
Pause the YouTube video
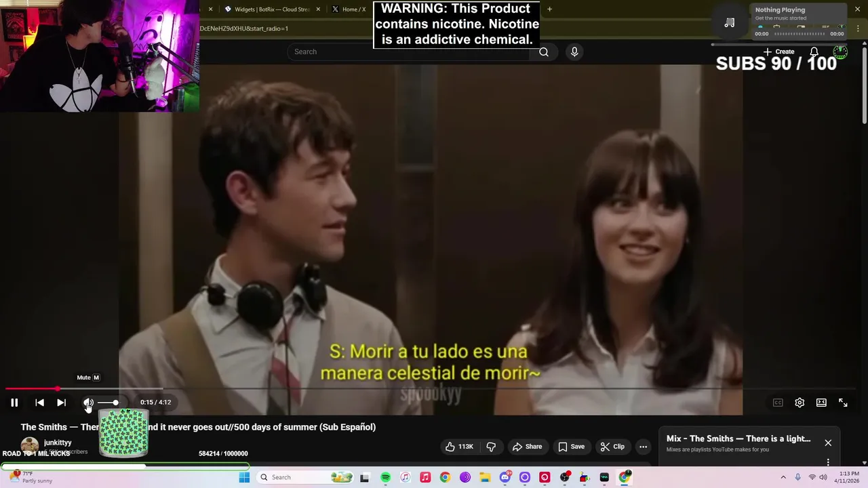(14, 403)
